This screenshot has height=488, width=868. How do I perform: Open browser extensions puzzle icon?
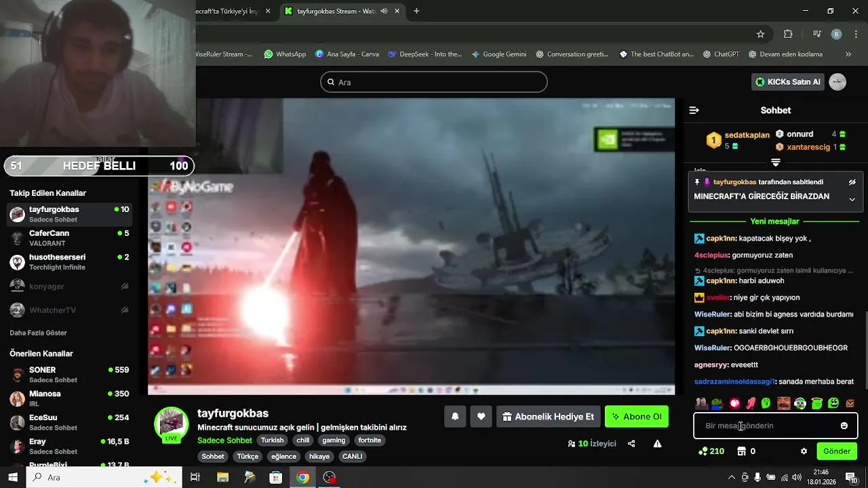(788, 34)
